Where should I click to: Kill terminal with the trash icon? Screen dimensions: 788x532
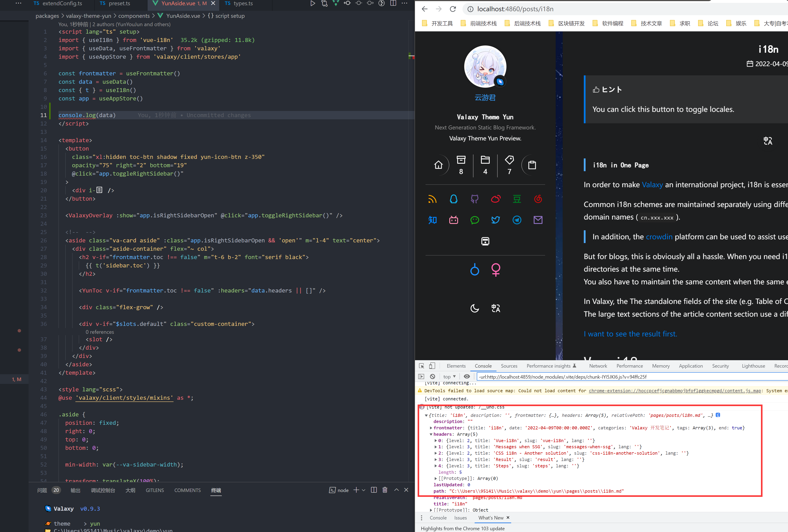[384, 490]
